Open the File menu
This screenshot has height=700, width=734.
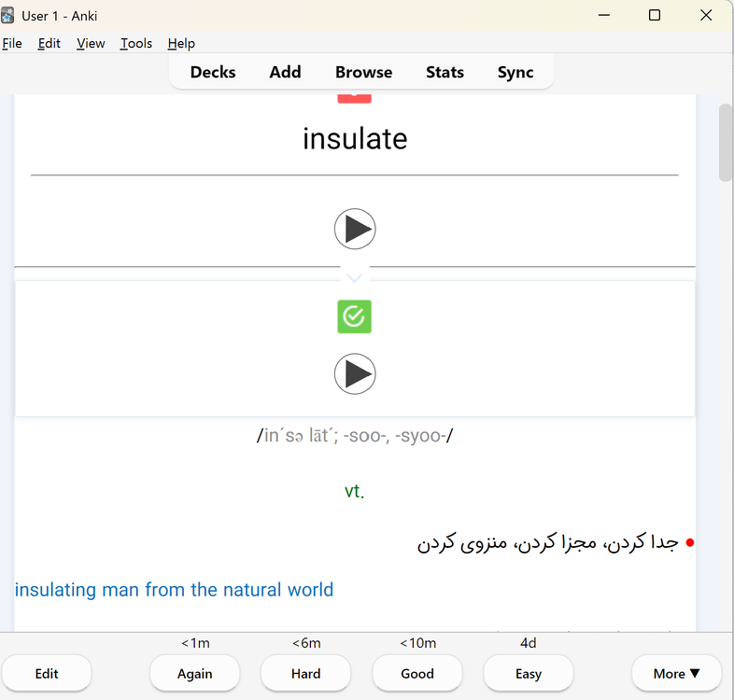coord(12,44)
